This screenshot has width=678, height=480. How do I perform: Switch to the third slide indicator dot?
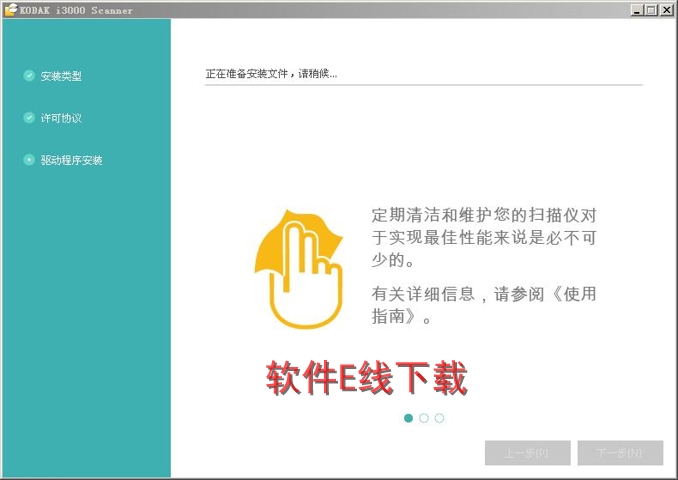click(439, 418)
